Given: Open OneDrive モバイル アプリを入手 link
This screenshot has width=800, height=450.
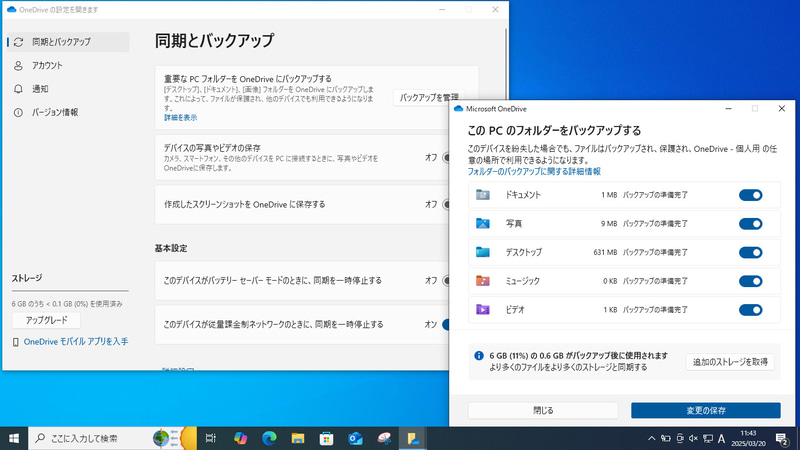Looking at the screenshot, I should [x=76, y=341].
